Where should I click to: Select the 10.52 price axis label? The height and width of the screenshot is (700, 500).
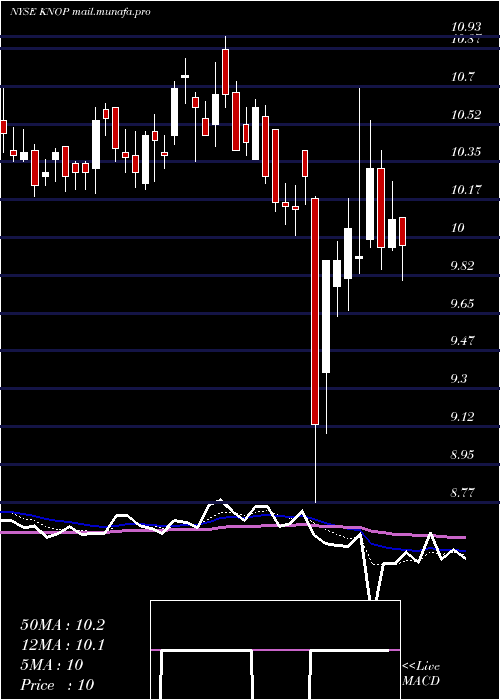[x=466, y=115]
